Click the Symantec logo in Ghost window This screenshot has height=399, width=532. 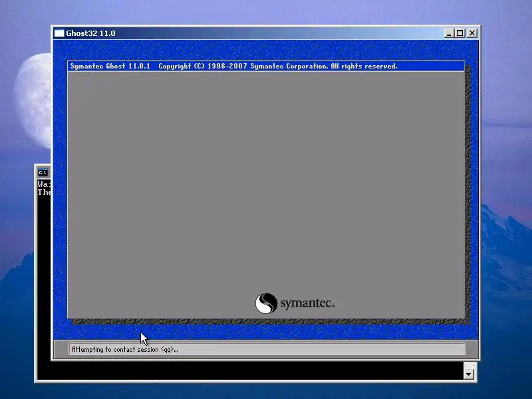[295, 303]
